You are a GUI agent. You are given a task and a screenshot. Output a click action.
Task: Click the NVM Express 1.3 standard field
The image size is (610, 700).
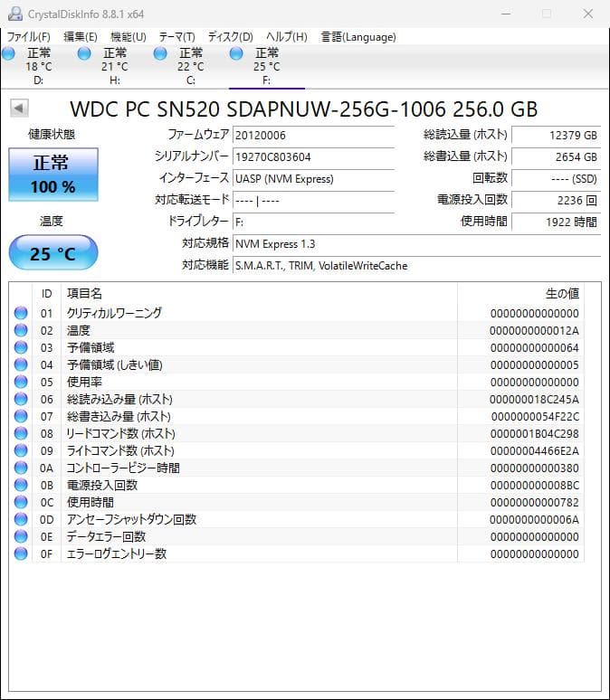tap(416, 244)
